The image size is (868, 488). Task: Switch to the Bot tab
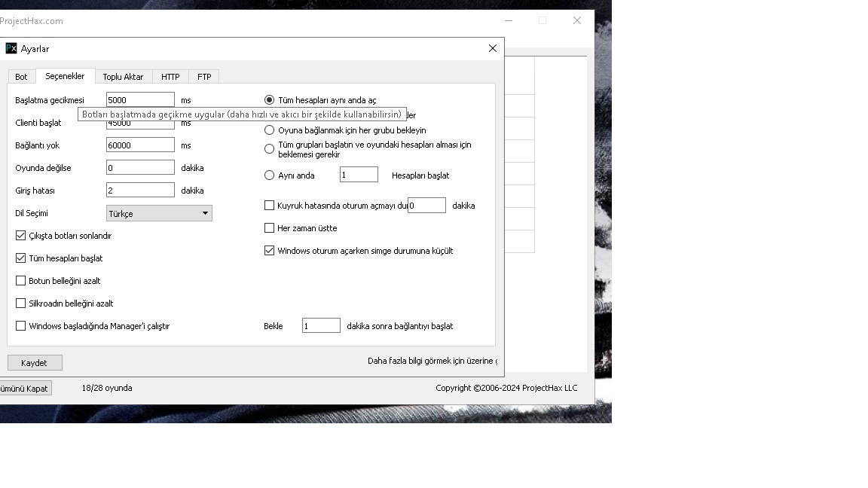click(21, 76)
